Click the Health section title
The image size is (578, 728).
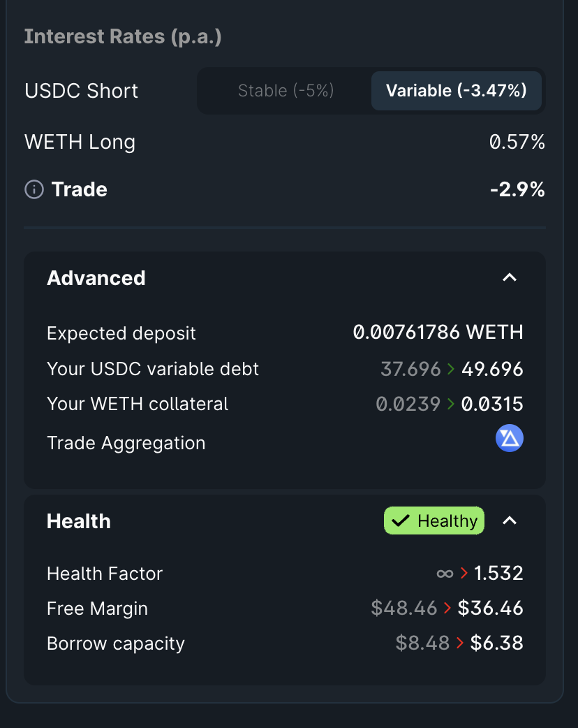point(79,521)
